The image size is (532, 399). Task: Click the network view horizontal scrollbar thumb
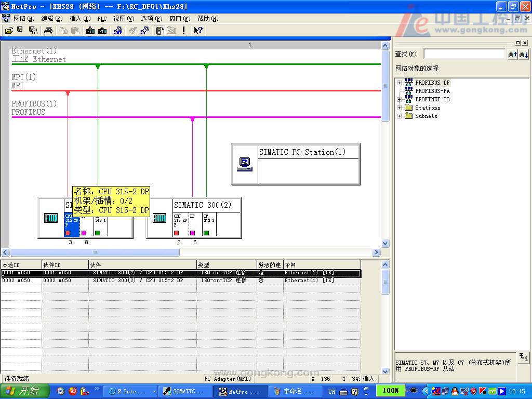(95, 252)
